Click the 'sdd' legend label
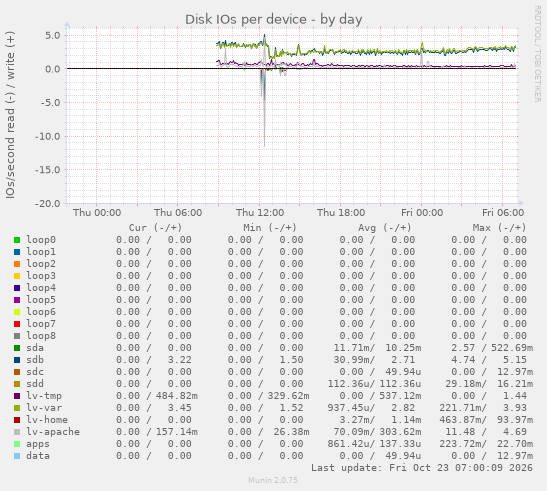 pos(35,384)
